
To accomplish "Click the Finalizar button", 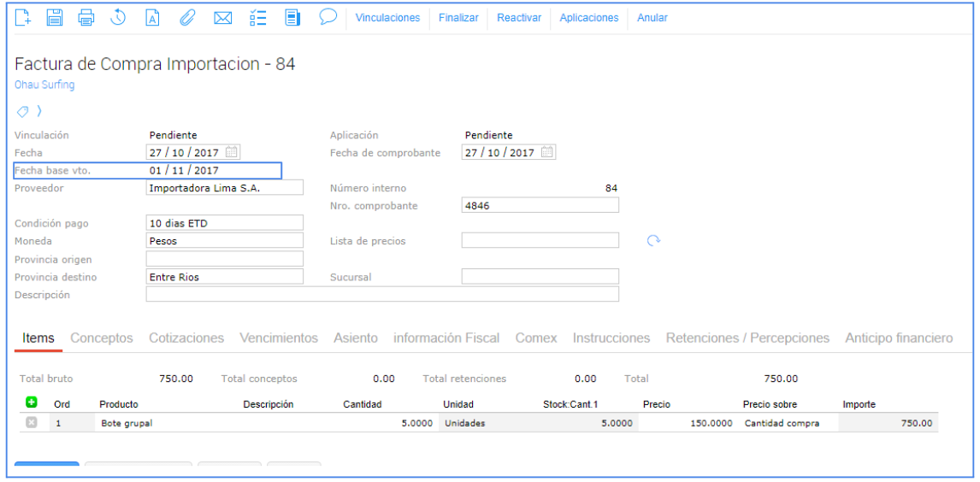I will [x=458, y=18].
